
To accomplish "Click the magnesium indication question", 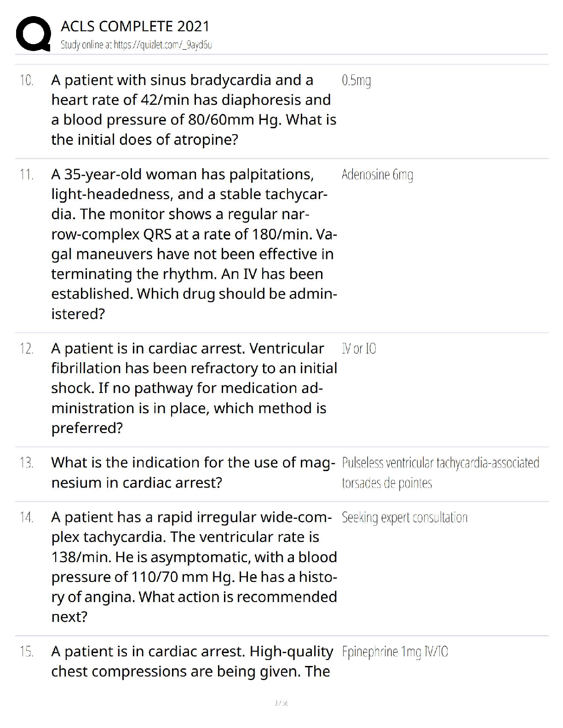I will pyautogui.click(x=193, y=472).
